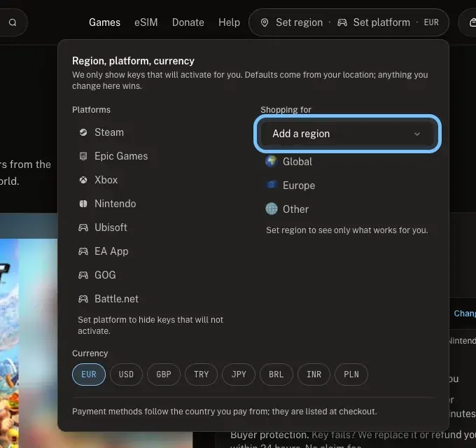Open the cart icon at top right
Image resolution: width=476 pixels, height=448 pixels.
point(472,22)
